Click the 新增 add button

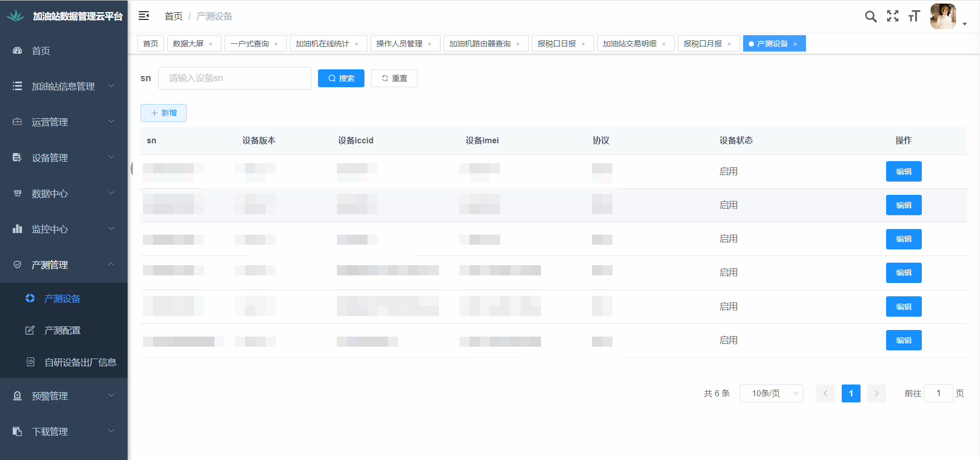(x=163, y=113)
